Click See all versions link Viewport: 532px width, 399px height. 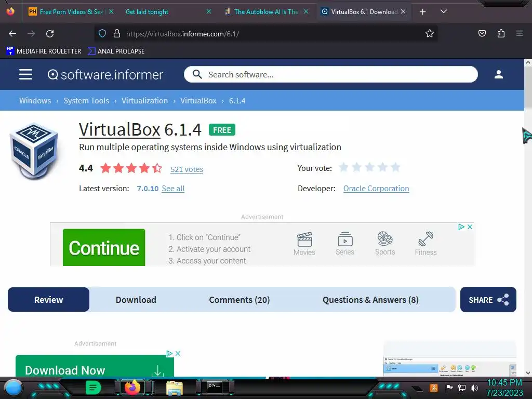click(173, 189)
